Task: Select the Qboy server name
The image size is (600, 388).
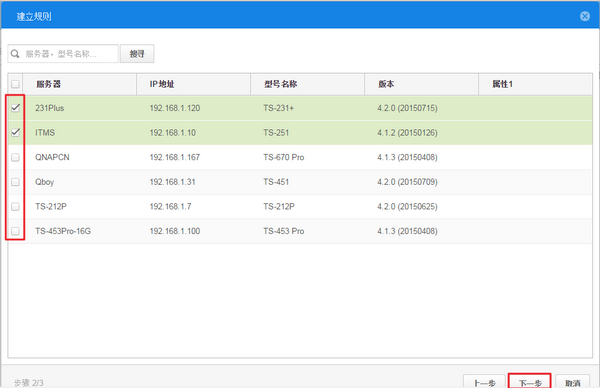Action: coord(44,182)
